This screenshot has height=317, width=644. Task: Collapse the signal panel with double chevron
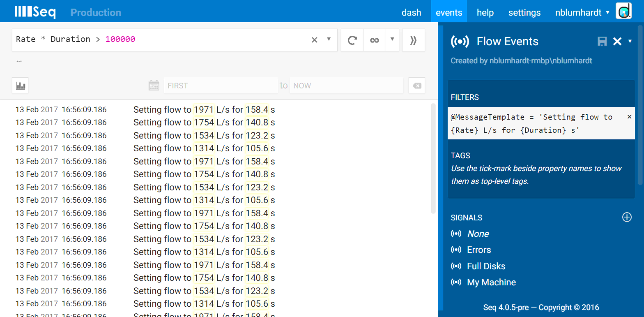413,40
